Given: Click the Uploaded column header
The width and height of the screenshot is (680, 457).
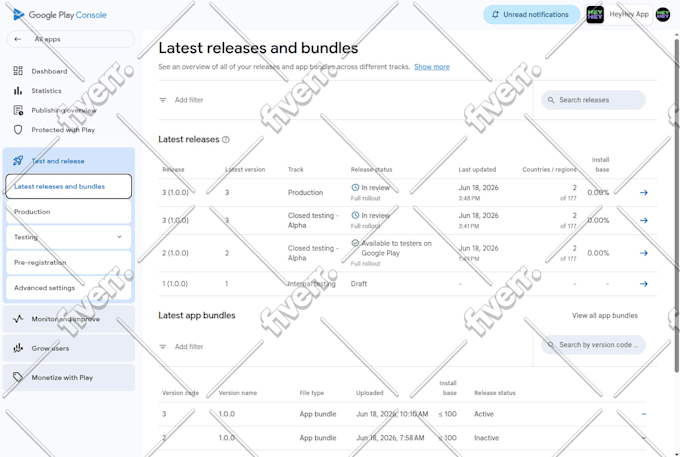Looking at the screenshot, I should pos(369,393).
